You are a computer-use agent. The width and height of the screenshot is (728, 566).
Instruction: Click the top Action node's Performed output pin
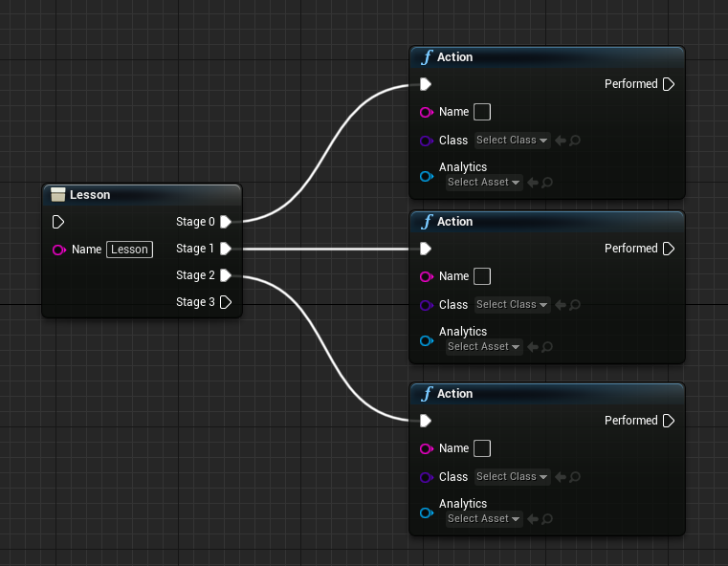tap(669, 84)
